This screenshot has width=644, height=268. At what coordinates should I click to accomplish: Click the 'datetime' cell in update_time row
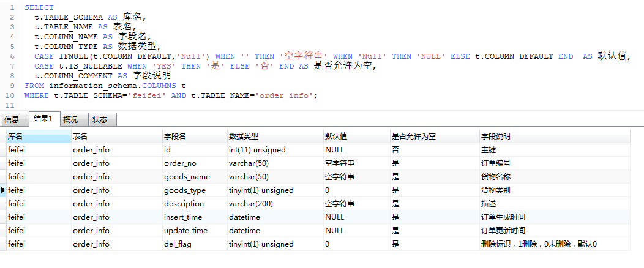pyautogui.click(x=275, y=231)
